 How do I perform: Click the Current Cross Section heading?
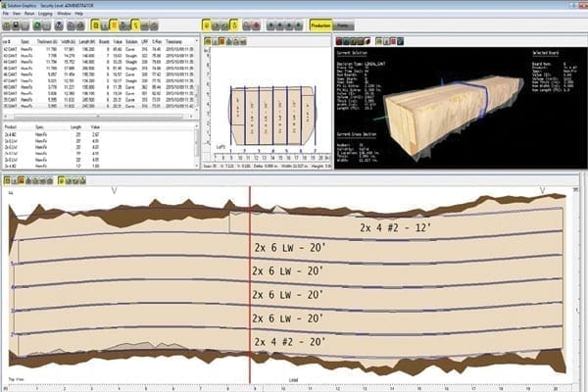click(357, 134)
